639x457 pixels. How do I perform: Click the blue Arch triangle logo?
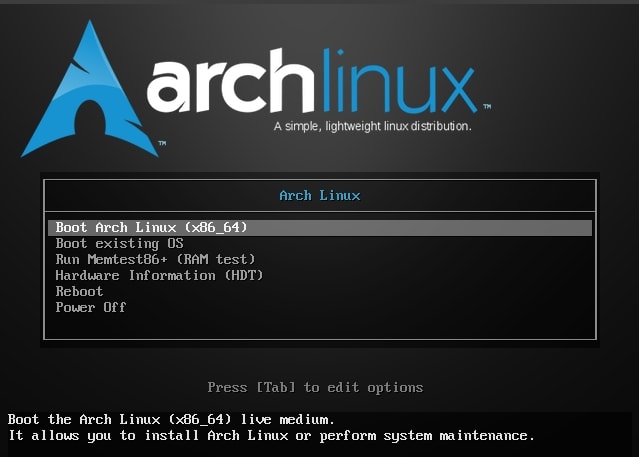(x=90, y=89)
